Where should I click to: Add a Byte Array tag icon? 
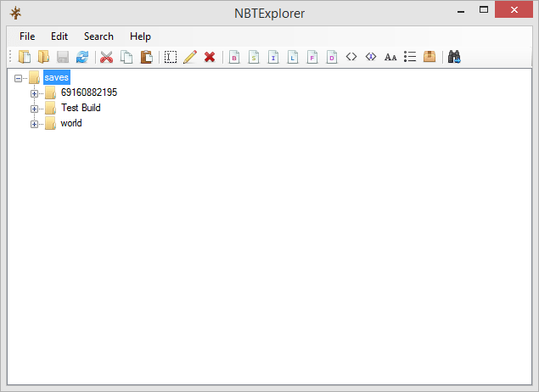(x=351, y=56)
